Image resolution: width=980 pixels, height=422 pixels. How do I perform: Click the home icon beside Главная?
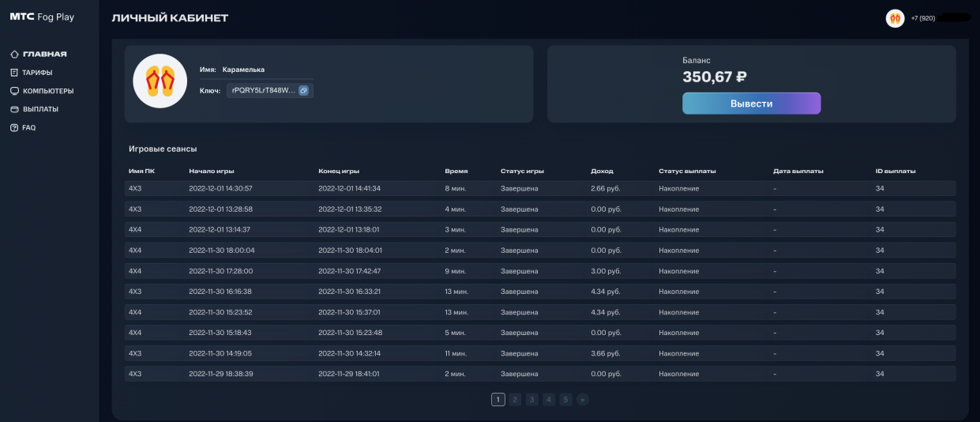pyautogui.click(x=14, y=55)
